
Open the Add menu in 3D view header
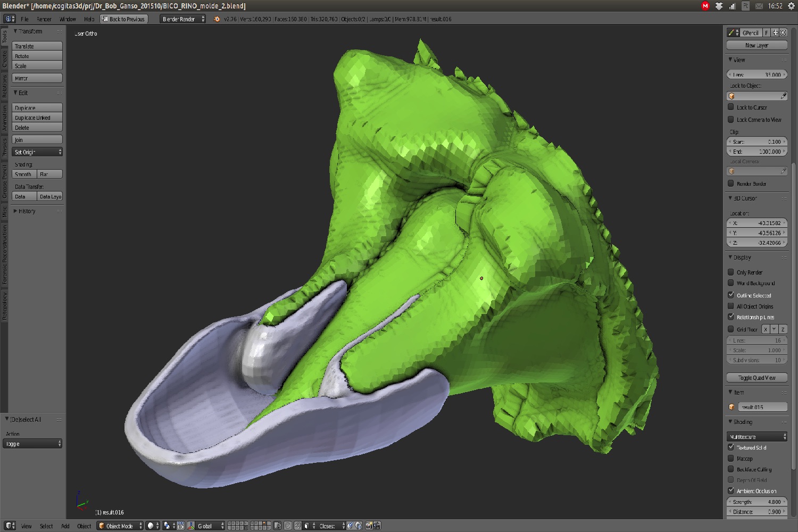point(65,526)
